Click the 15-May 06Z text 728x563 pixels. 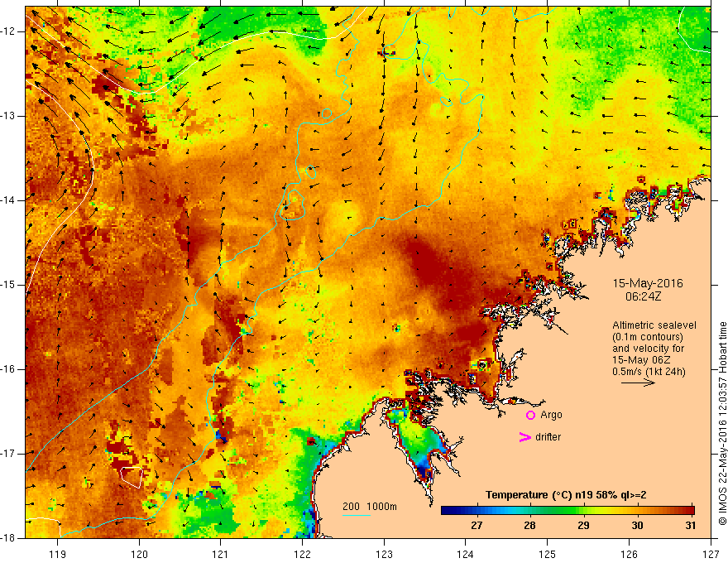[641, 360]
